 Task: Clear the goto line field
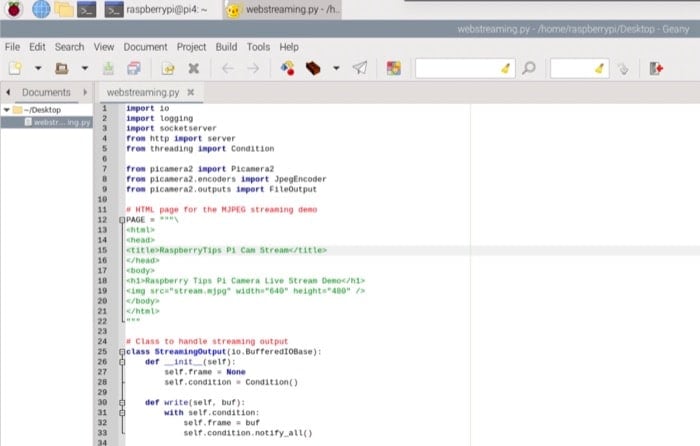pyautogui.click(x=600, y=68)
